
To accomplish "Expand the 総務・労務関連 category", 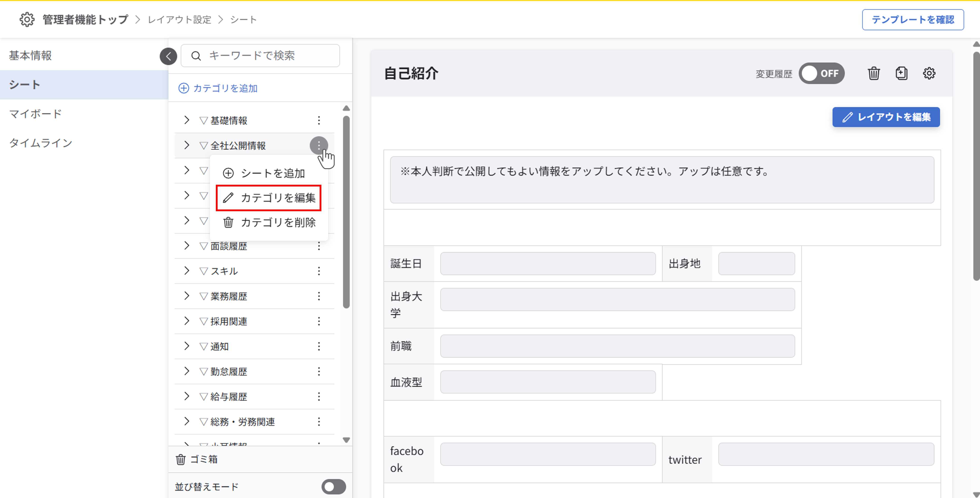I will click(x=186, y=422).
